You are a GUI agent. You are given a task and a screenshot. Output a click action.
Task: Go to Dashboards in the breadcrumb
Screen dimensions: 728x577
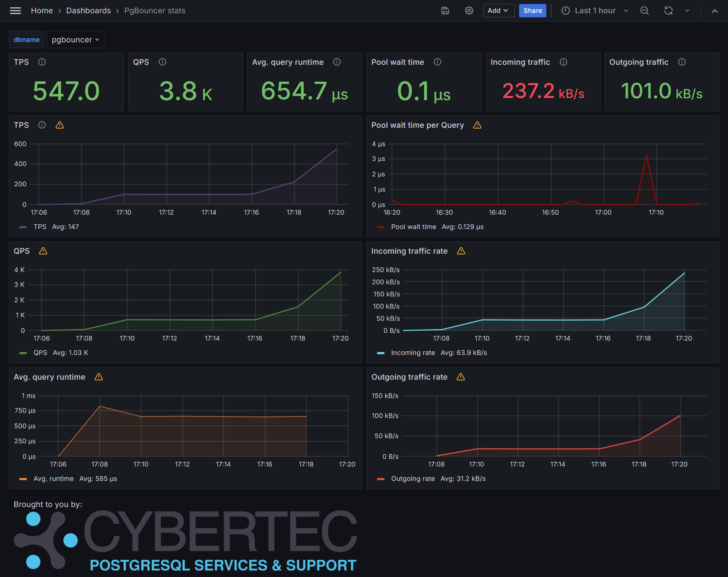pyautogui.click(x=88, y=11)
